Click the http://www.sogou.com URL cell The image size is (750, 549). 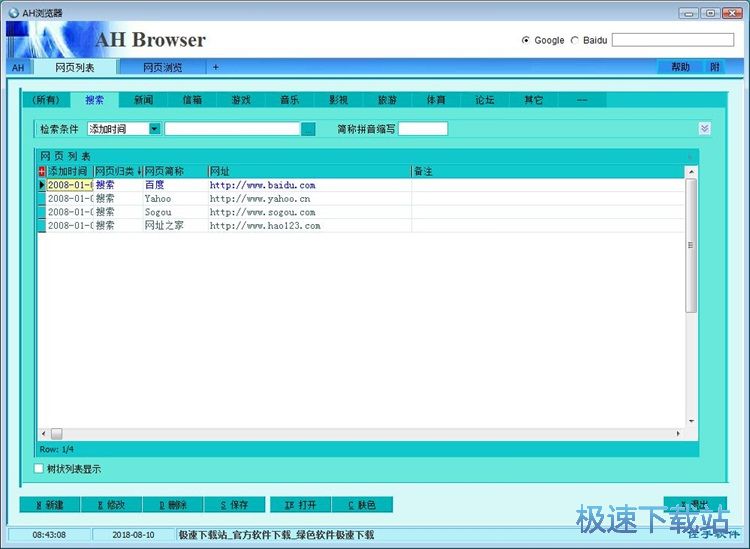point(309,212)
